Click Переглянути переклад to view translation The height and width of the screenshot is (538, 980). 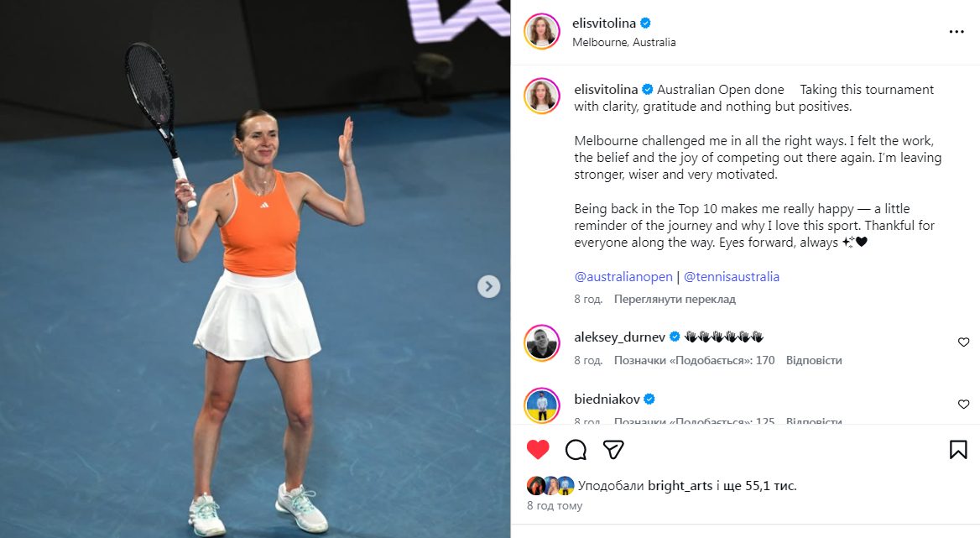click(x=675, y=300)
